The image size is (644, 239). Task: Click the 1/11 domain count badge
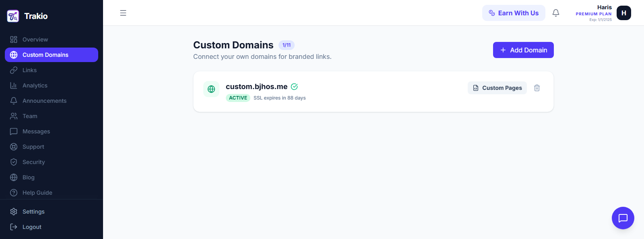[x=287, y=45]
